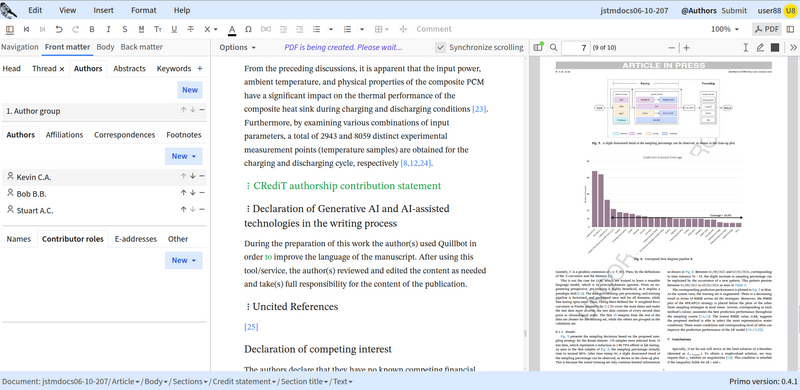Open the move/anchor crosshair tool

403,29
